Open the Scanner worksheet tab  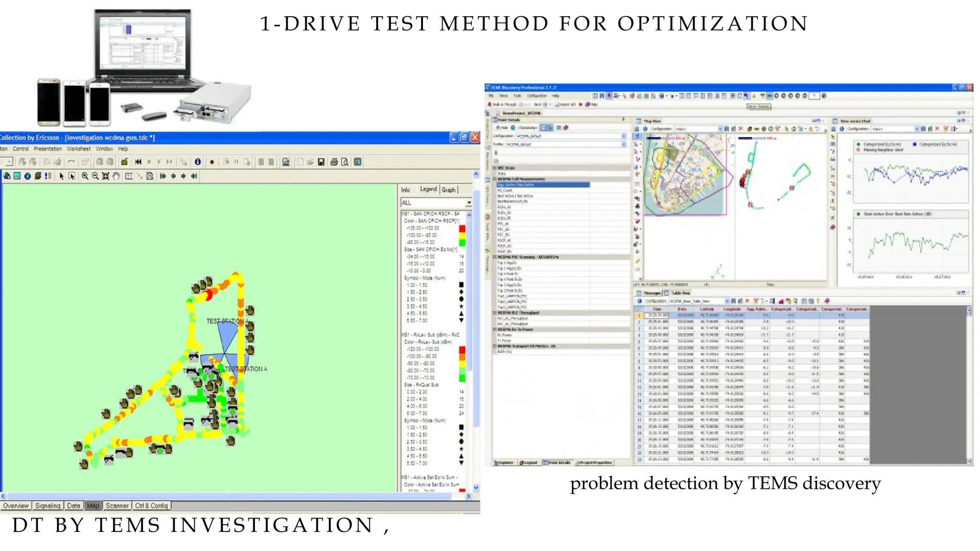pos(117,506)
